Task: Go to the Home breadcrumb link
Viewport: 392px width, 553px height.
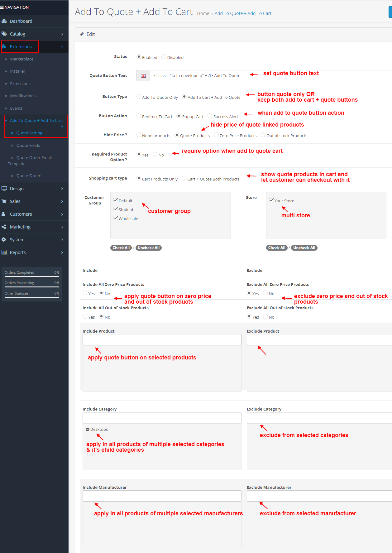Action: click(x=203, y=13)
